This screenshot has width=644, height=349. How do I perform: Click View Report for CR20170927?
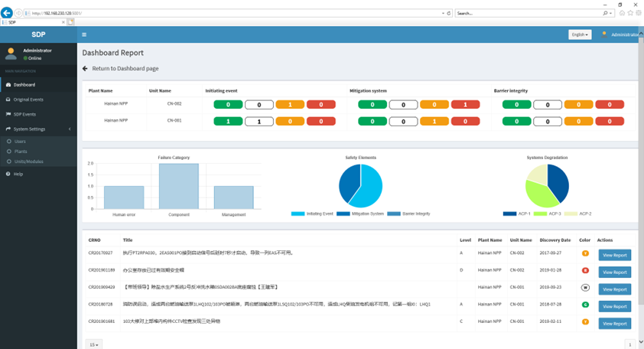click(614, 255)
